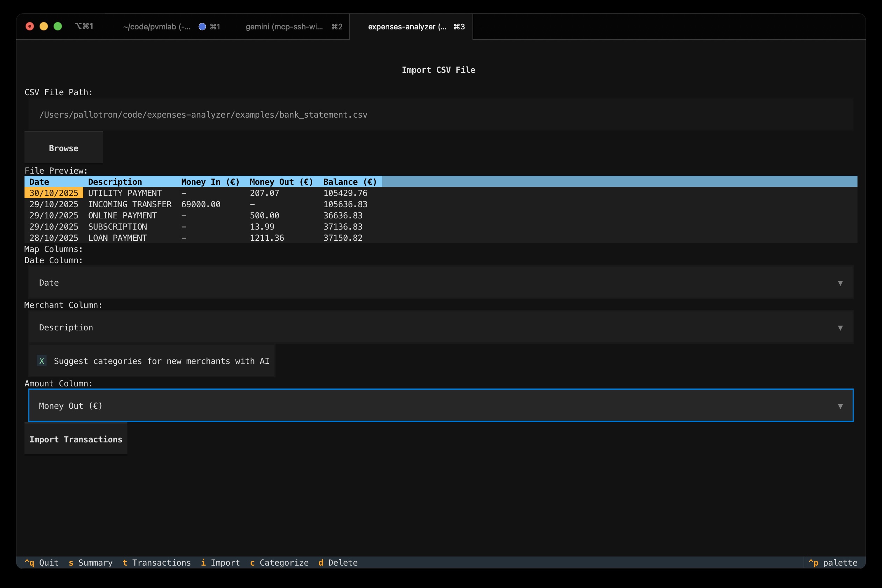
Task: Disable 'Suggest categories for new merchants with AI'
Action: pos(42,361)
